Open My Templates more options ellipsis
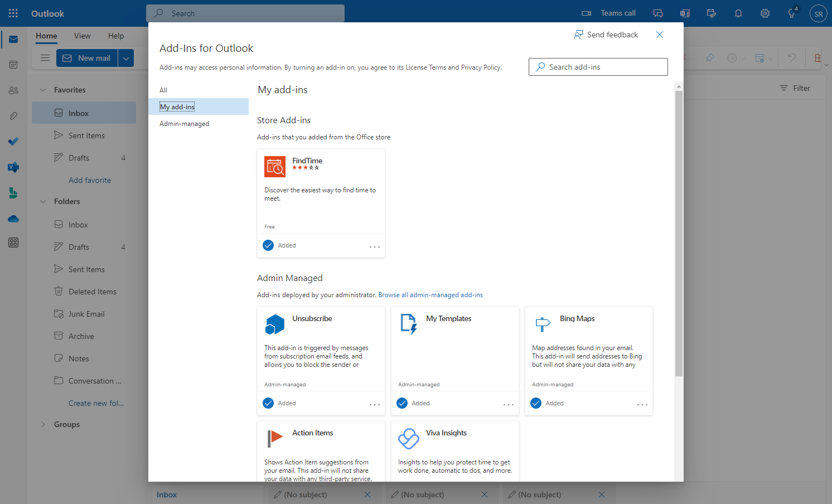Viewport: 832px width, 504px height. pos(509,404)
